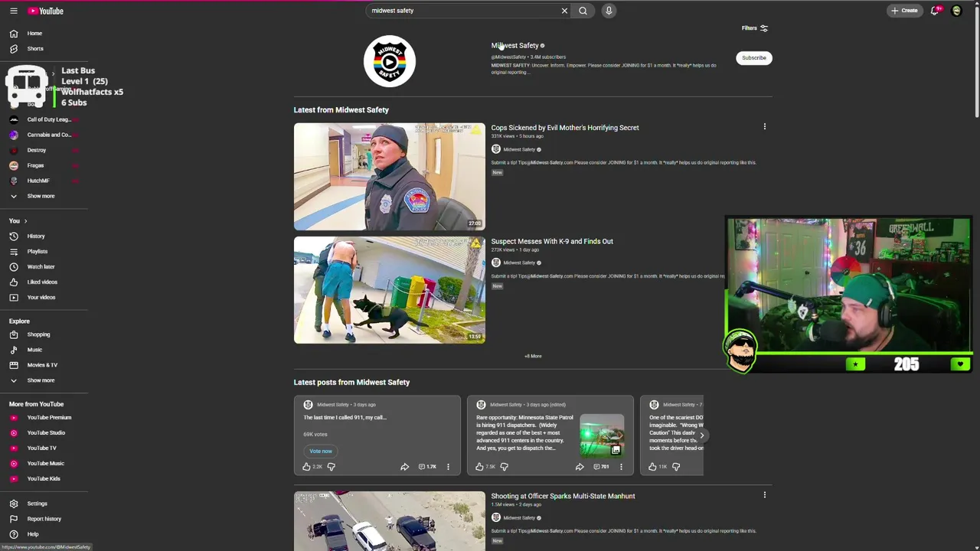Open the hamburger guide menu
Viewport: 980px width, 551px height.
coord(13,11)
